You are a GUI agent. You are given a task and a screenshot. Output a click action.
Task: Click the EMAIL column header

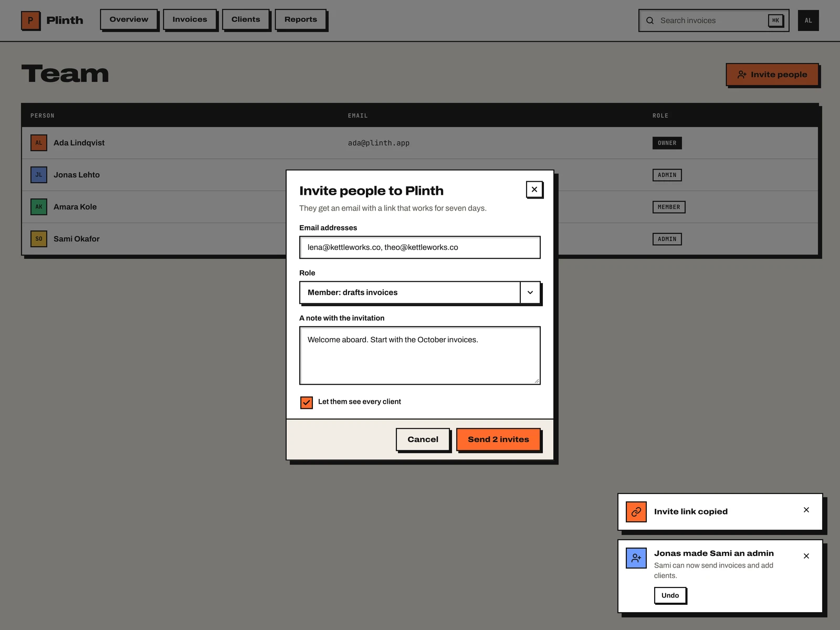pyautogui.click(x=358, y=115)
